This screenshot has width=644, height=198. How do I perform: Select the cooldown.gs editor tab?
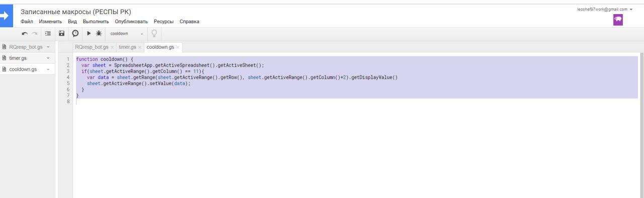160,47
